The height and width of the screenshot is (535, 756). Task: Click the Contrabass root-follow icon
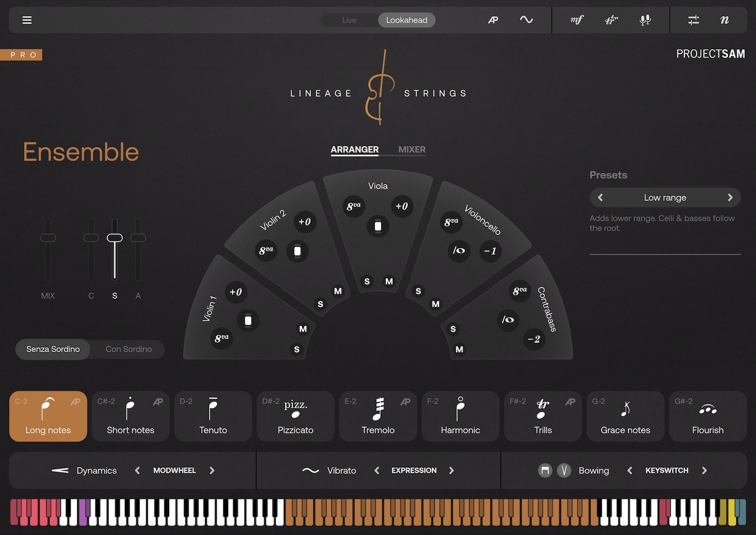coord(508,320)
